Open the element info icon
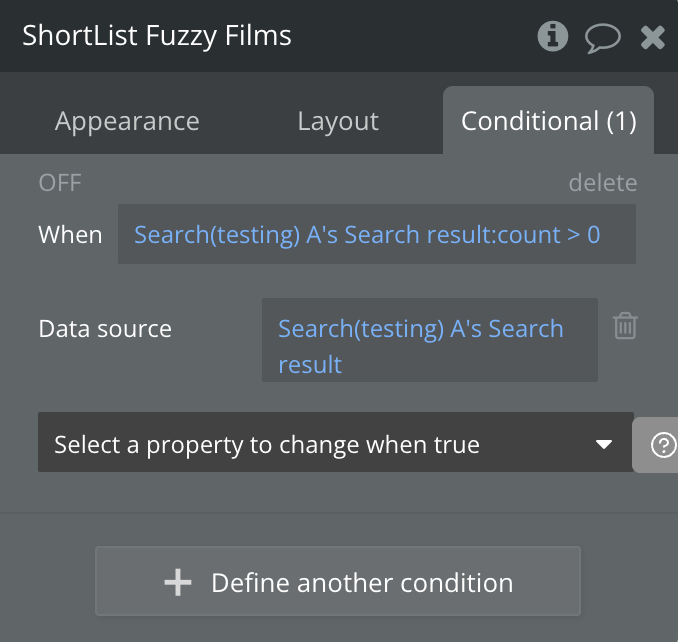Image resolution: width=678 pixels, height=642 pixels. [553, 37]
